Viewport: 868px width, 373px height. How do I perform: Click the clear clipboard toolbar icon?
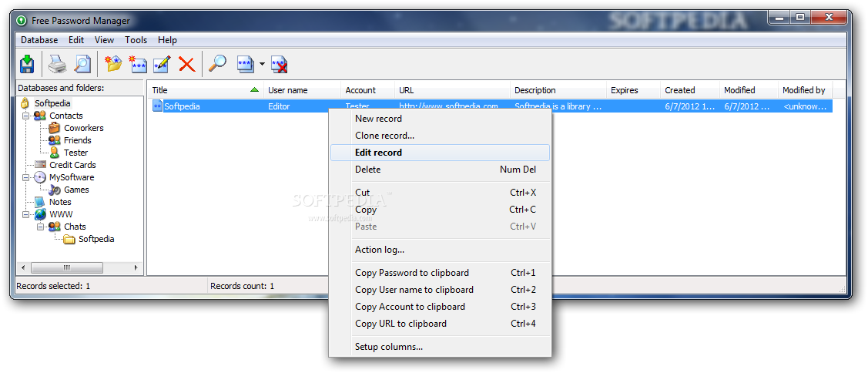coord(279,64)
